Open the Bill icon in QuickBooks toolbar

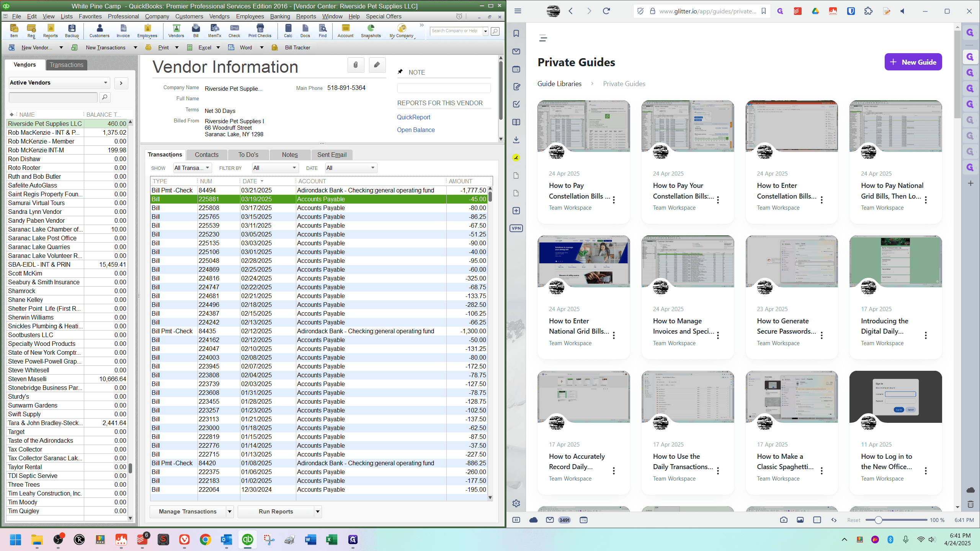tap(196, 31)
